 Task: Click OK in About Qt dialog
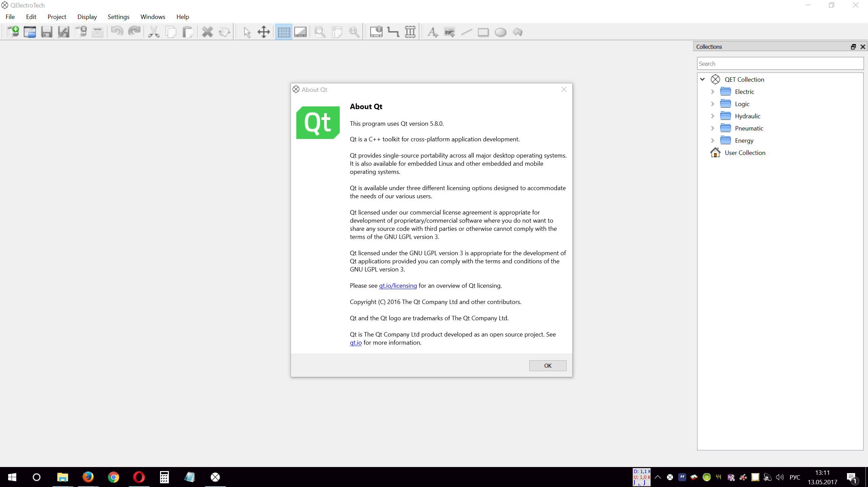(x=548, y=366)
